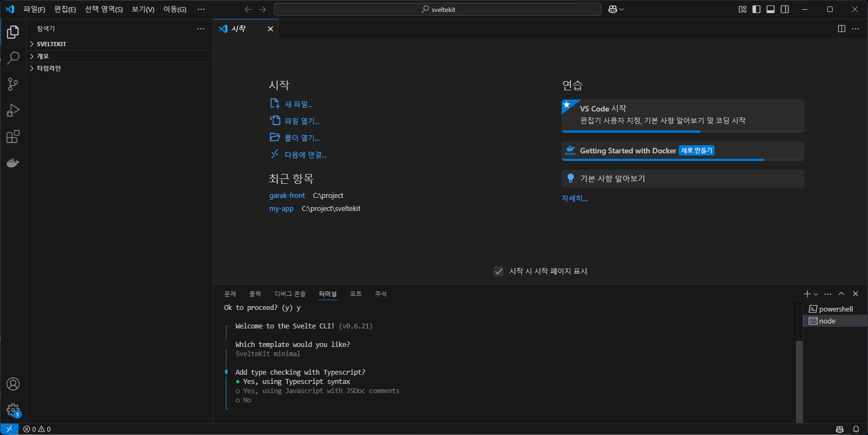This screenshot has width=868, height=435.
Task: Open the Extensions view
Action: tap(13, 136)
